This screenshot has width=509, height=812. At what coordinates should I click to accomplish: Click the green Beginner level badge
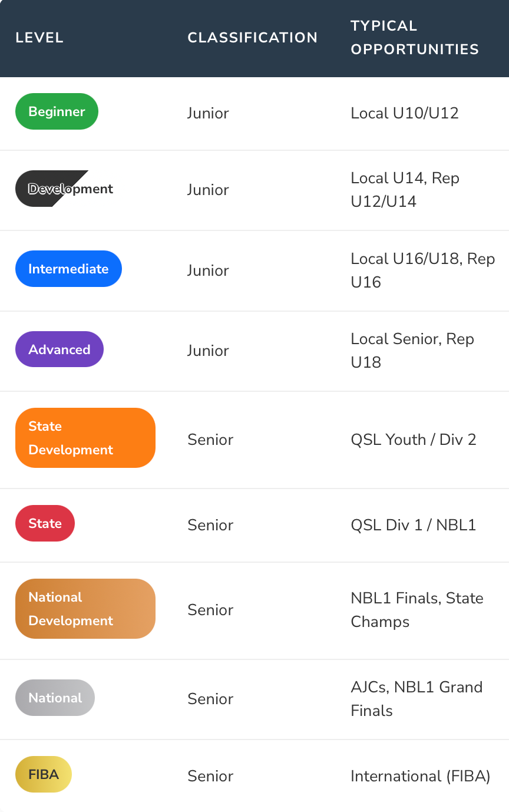(x=57, y=111)
